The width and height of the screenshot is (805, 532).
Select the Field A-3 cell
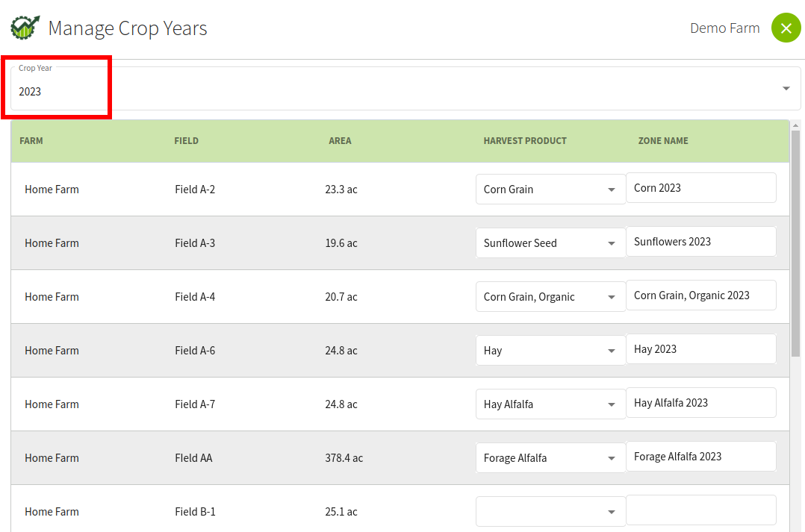(x=195, y=243)
